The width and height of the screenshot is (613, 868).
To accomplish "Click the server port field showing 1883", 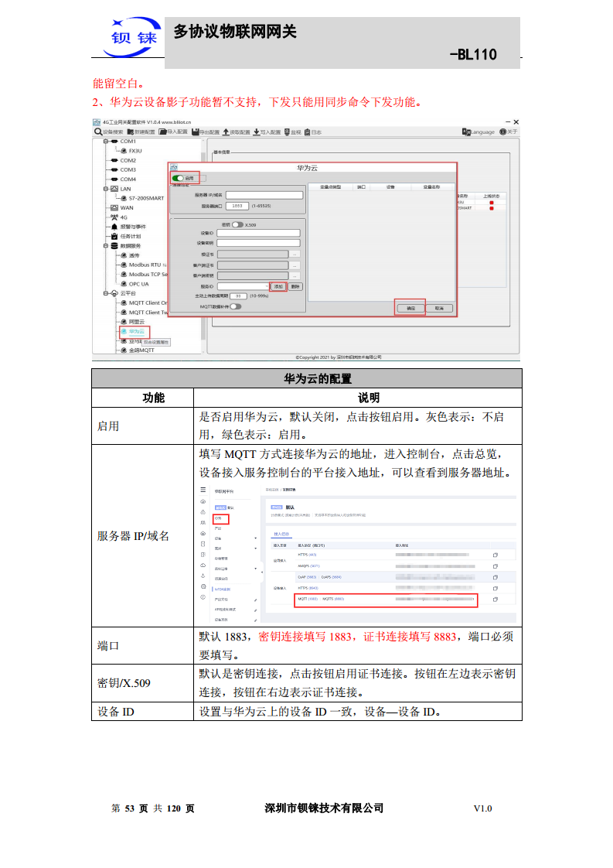I will pyautogui.click(x=237, y=206).
